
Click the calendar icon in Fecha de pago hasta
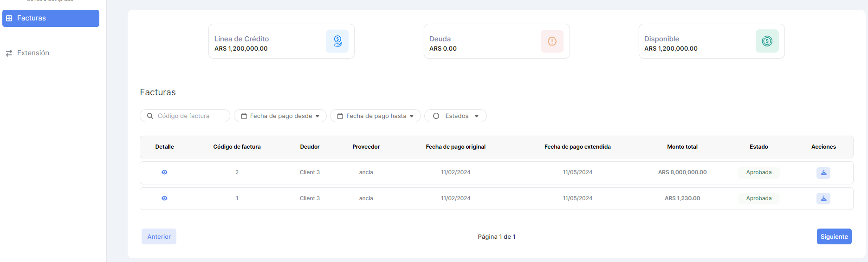pos(340,116)
